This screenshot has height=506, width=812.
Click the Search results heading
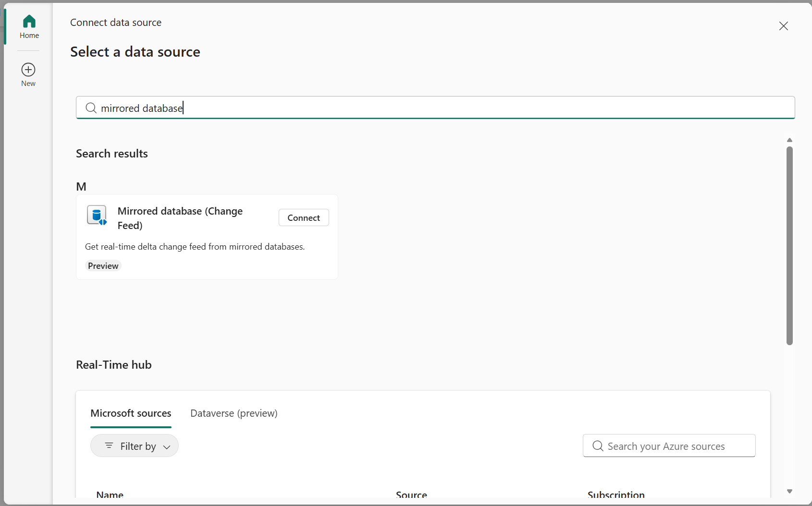pos(112,154)
